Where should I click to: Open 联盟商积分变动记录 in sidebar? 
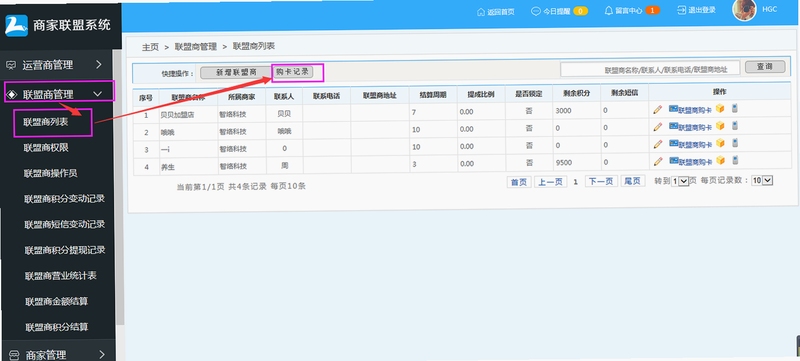[64, 199]
